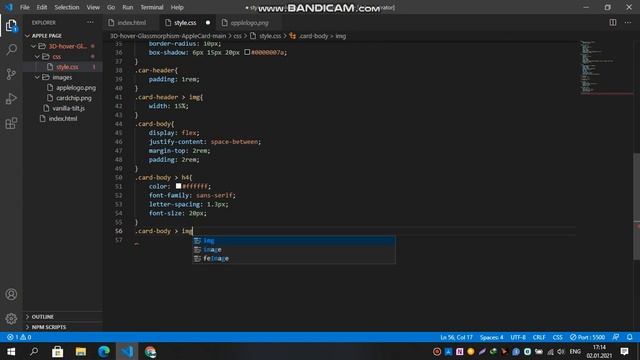Click the feedback icon in status bar
The height and width of the screenshot is (360, 640).
[616, 337]
